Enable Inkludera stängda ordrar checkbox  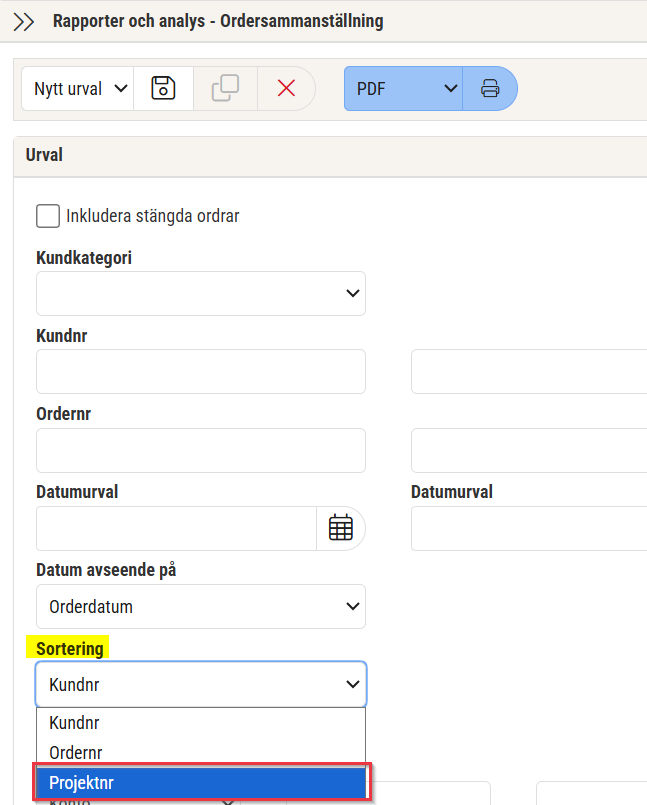(x=48, y=216)
